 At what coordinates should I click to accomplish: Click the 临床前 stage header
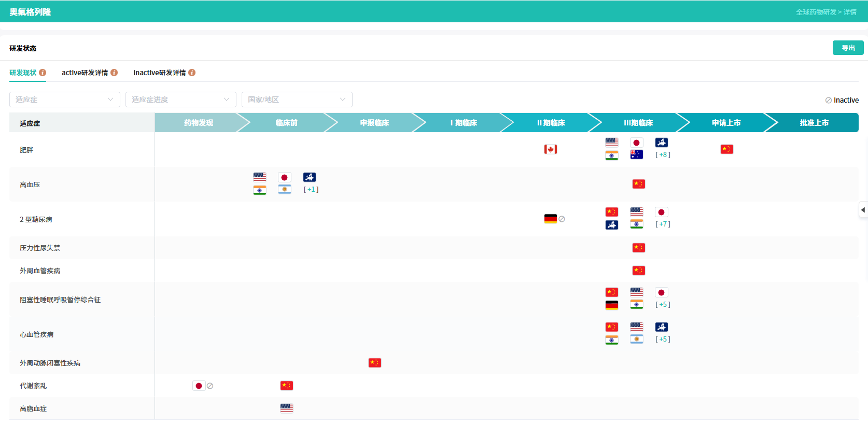[x=287, y=123]
